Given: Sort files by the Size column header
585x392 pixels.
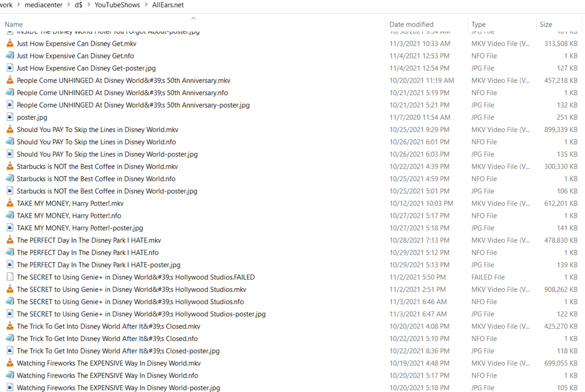Looking at the screenshot, I should pyautogui.click(x=546, y=24).
